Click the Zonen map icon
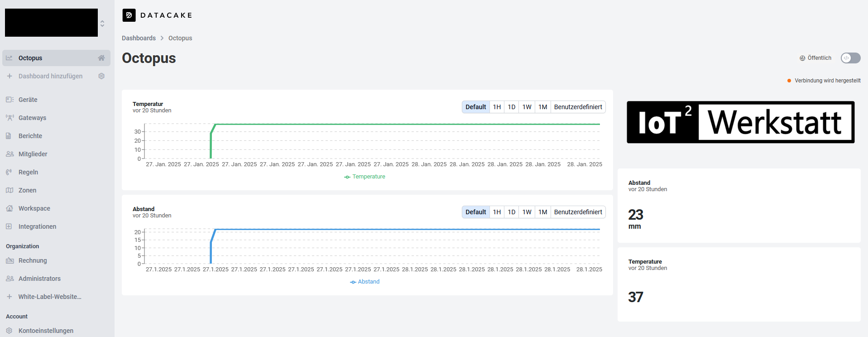The height and width of the screenshot is (337, 868). [x=10, y=190]
